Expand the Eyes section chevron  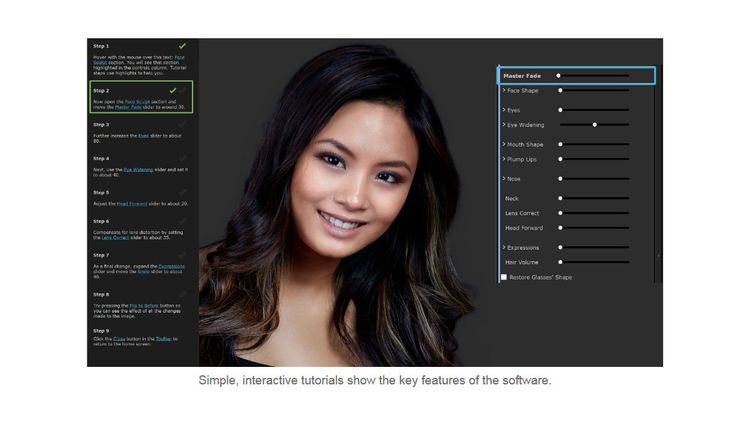coord(504,110)
